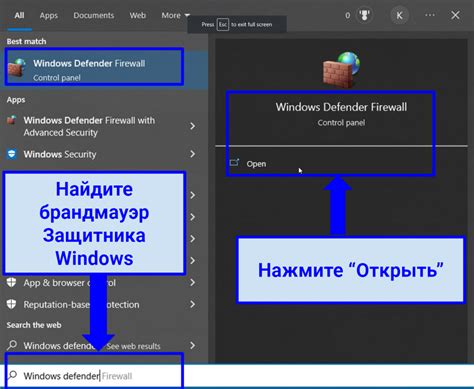Click the Search the web heading

click(34, 325)
